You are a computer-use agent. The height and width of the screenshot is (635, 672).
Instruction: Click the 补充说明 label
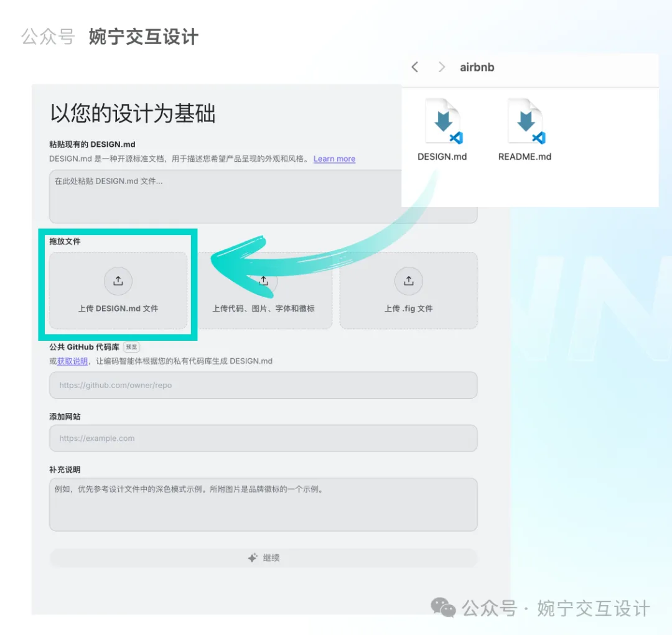point(65,470)
